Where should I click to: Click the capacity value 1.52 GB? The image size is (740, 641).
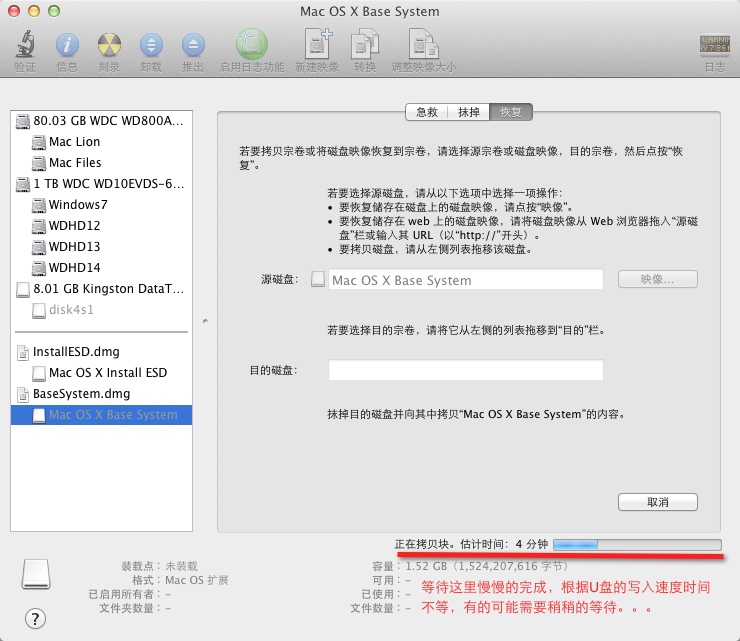(426, 566)
